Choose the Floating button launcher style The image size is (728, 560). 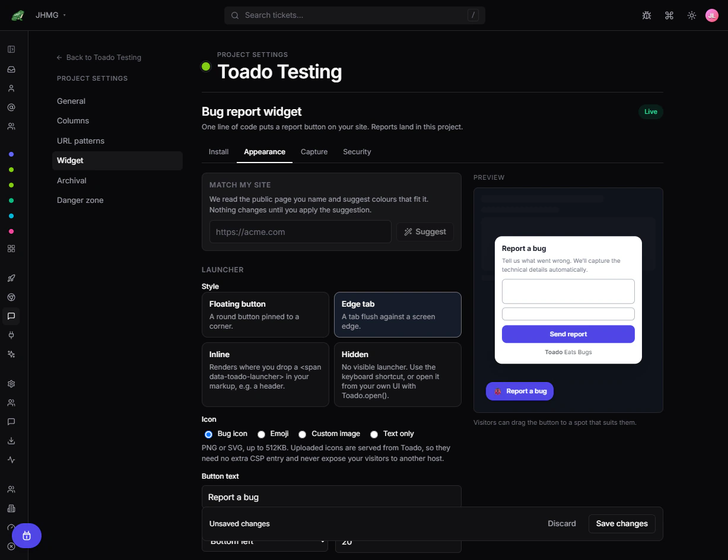pyautogui.click(x=265, y=314)
